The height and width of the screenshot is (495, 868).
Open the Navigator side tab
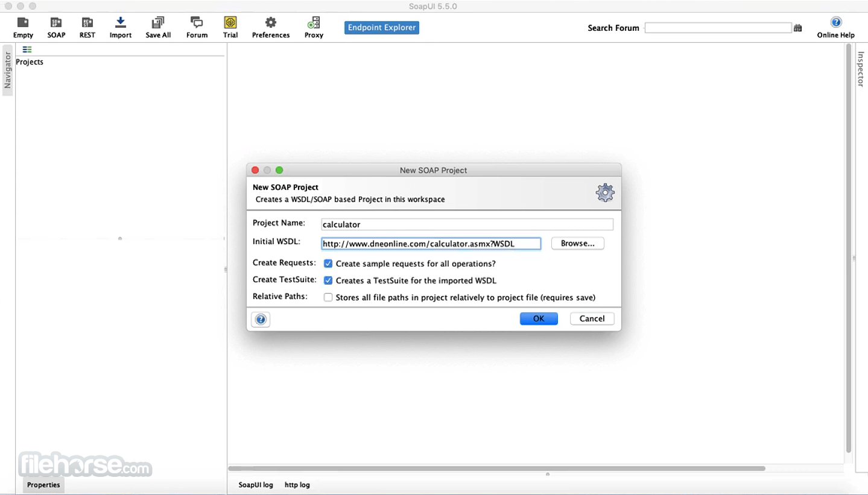[8, 70]
